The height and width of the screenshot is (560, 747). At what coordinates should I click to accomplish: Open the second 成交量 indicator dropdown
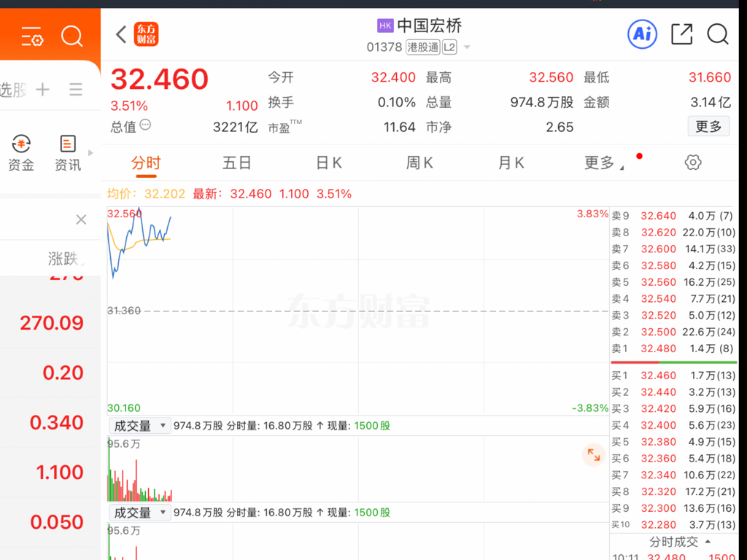(x=139, y=513)
